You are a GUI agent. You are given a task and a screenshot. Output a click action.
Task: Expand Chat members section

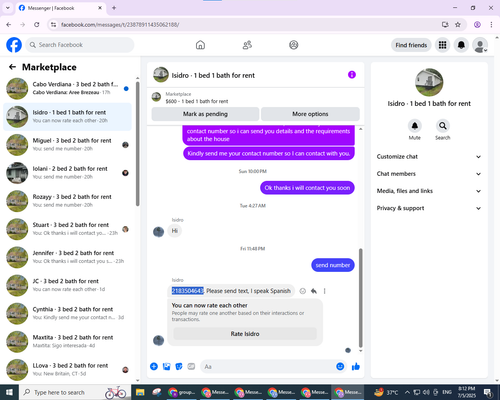(429, 174)
